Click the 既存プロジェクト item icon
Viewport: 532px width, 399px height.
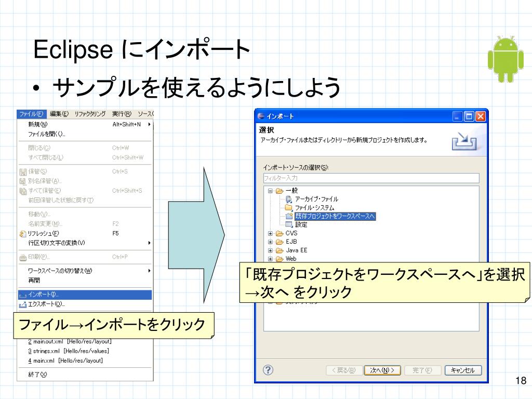click(289, 216)
